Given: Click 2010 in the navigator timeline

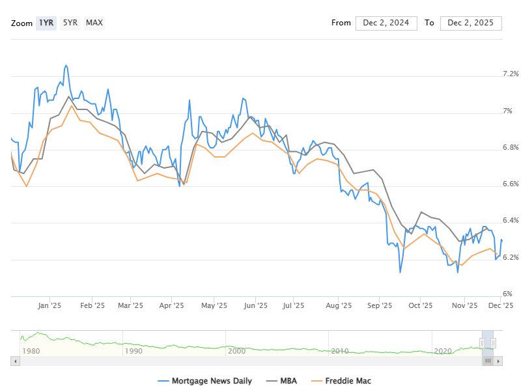Looking at the screenshot, I should 340,351.
